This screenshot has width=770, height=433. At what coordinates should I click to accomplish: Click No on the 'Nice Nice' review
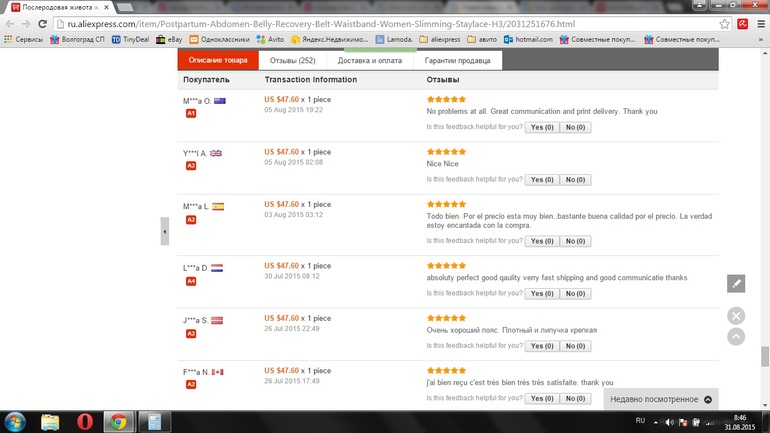574,180
